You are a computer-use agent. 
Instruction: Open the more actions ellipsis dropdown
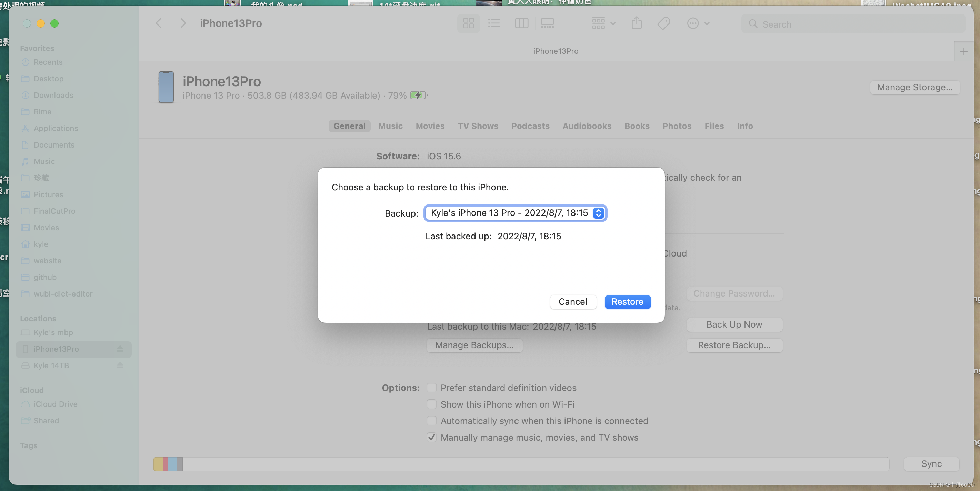pos(698,23)
